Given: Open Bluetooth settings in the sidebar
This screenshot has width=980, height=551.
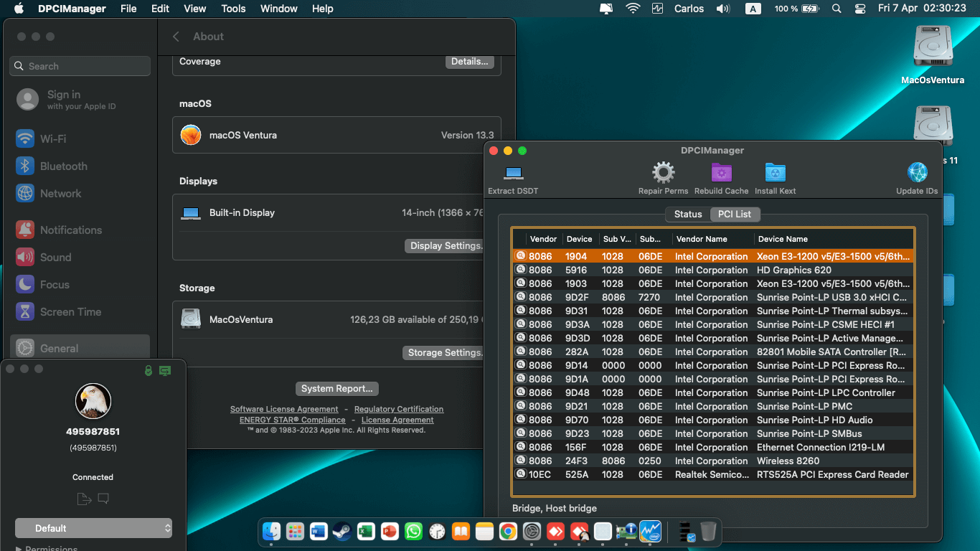Looking at the screenshot, I should tap(80, 166).
